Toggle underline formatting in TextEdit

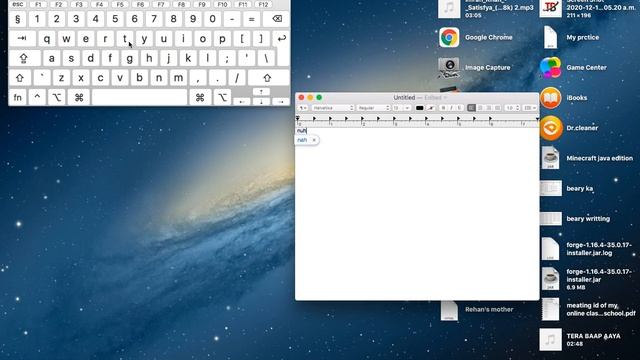point(459,108)
